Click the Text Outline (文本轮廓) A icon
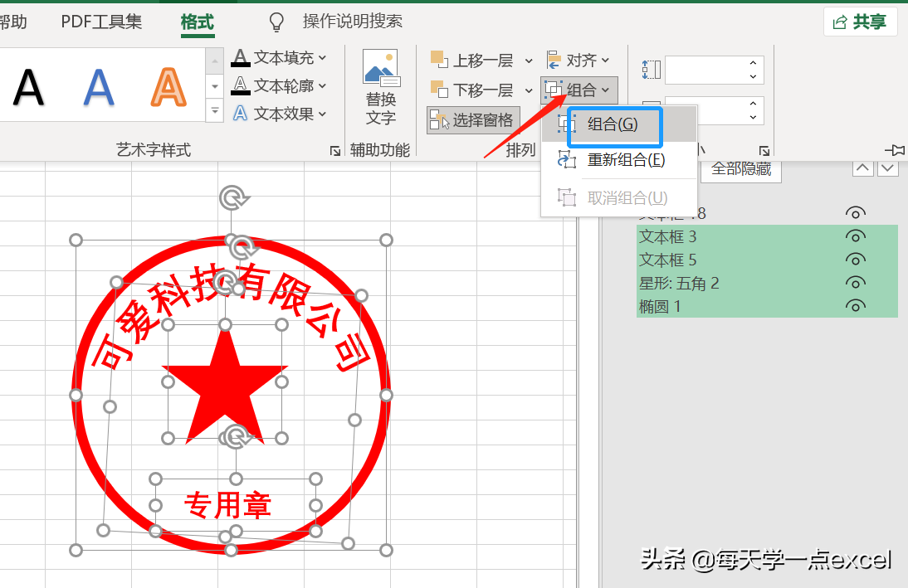The image size is (908, 588). (241, 85)
